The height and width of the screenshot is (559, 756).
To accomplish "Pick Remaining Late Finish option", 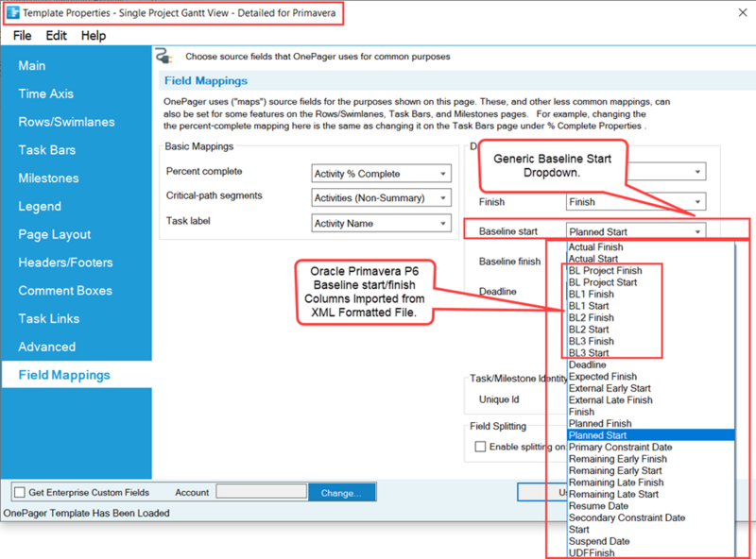I will coord(651,483).
